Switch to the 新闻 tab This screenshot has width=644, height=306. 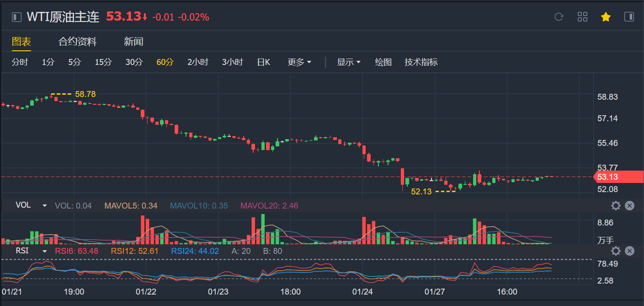133,42
